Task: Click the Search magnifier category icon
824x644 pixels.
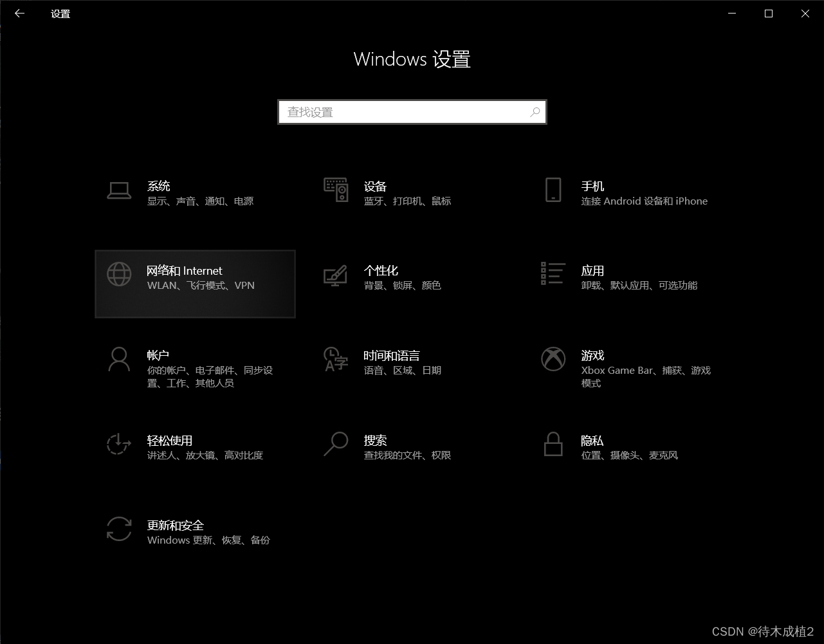Action: tap(336, 445)
